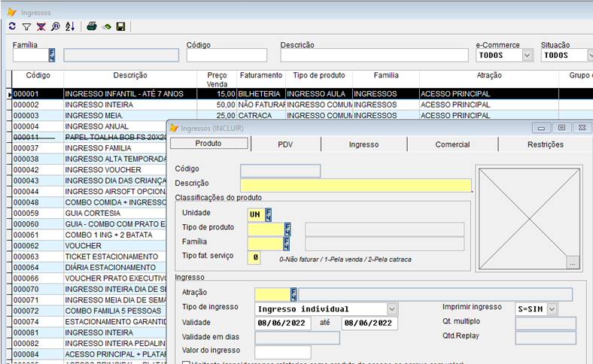
Task: Click the green floppy disk save icon
Action: 120,26
